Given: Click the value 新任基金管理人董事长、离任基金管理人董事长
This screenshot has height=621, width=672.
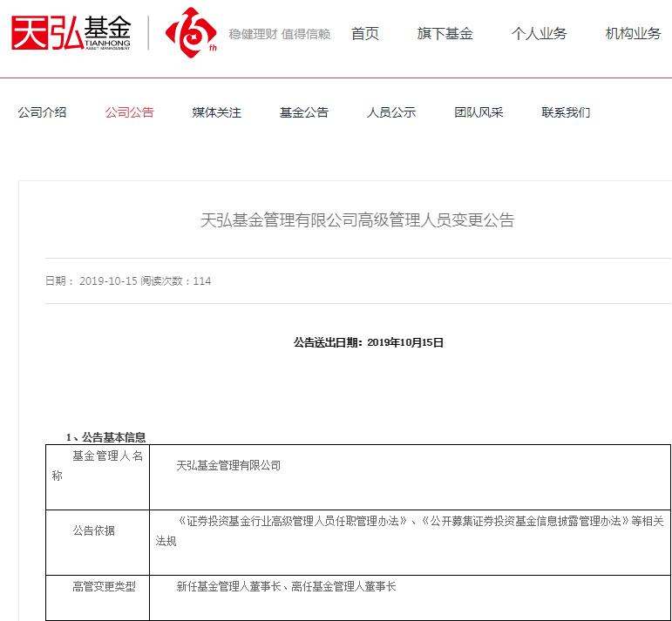Looking at the screenshot, I should (x=286, y=586).
